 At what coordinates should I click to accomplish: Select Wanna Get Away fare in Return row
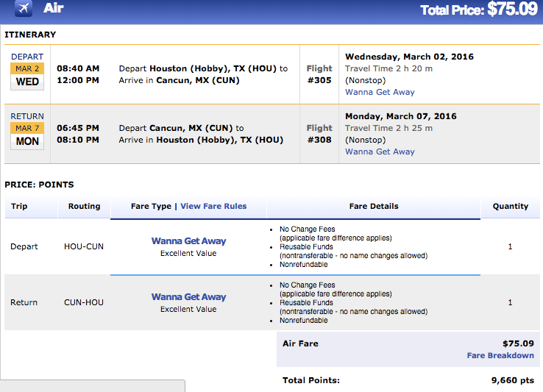click(188, 296)
